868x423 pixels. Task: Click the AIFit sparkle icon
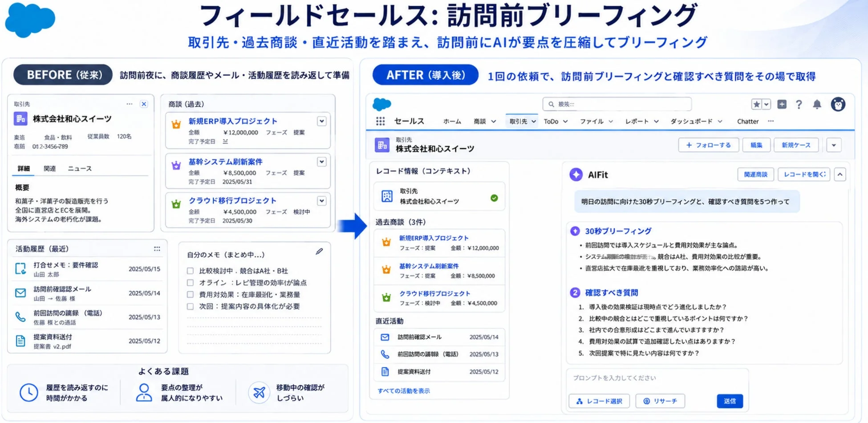(x=576, y=175)
